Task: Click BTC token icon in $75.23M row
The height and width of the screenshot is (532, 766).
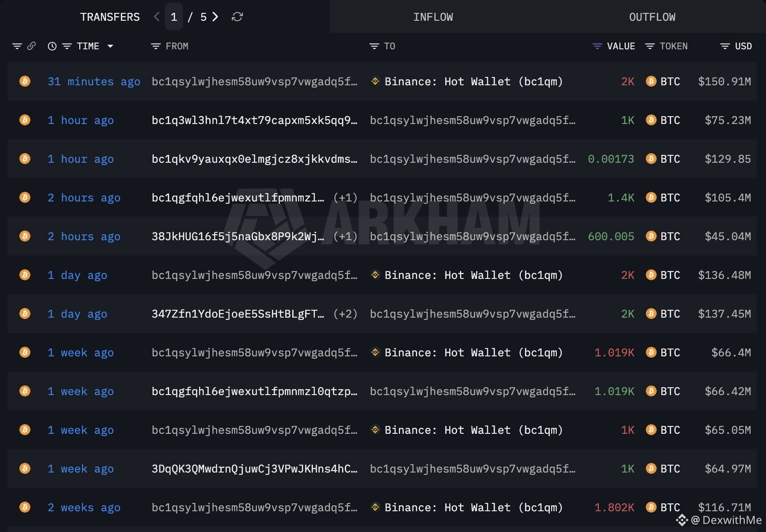Action: 651,120
